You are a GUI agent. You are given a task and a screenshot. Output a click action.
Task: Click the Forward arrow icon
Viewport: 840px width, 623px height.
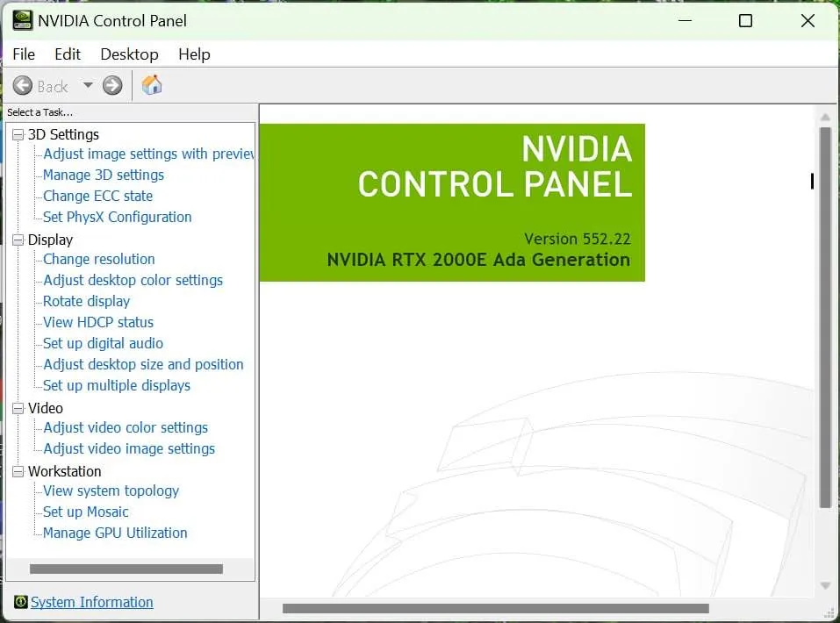pos(112,85)
